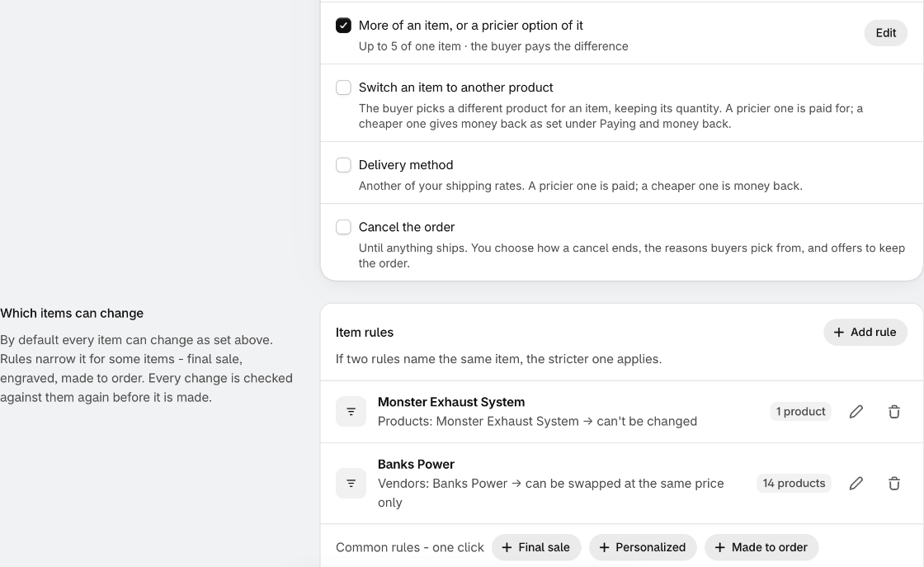Uncheck More of an item option
This screenshot has width=924, height=567.
tap(343, 26)
